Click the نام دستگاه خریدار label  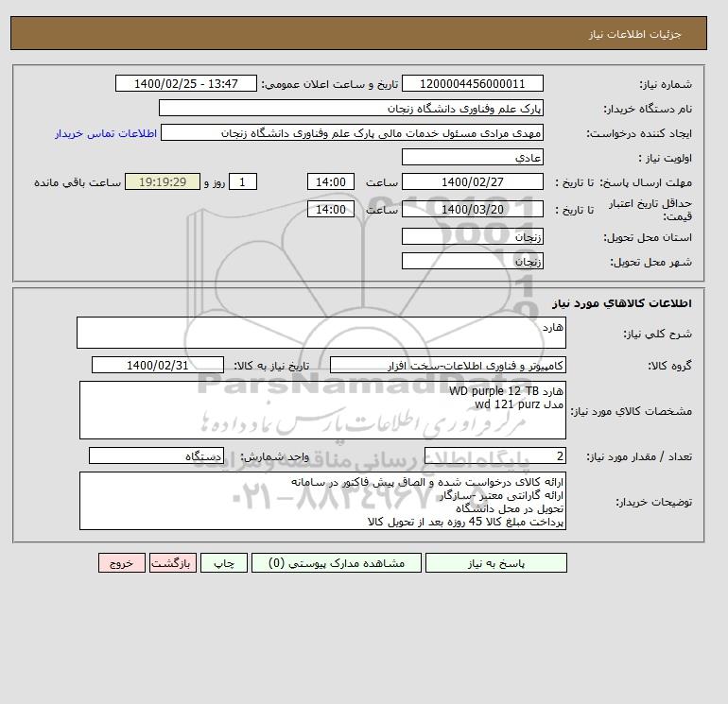[x=648, y=109]
